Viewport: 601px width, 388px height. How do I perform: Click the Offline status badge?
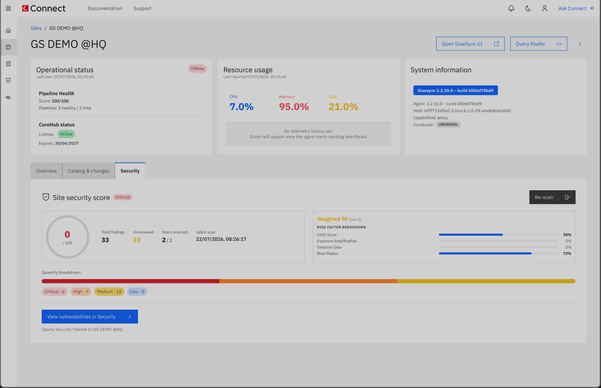pyautogui.click(x=197, y=69)
